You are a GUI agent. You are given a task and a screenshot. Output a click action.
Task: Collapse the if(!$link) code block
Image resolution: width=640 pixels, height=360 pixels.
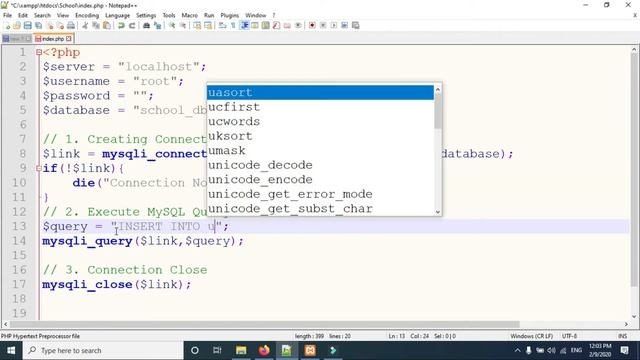click(39, 168)
